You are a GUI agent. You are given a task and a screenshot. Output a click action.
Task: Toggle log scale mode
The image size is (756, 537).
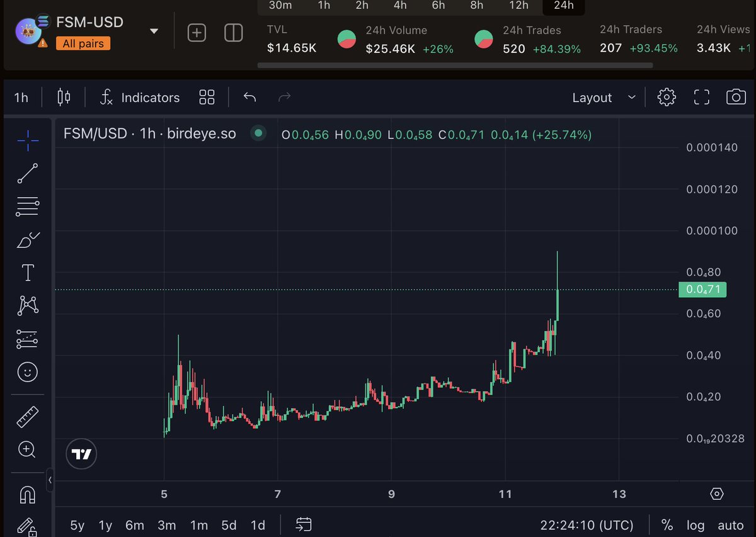pos(696,525)
